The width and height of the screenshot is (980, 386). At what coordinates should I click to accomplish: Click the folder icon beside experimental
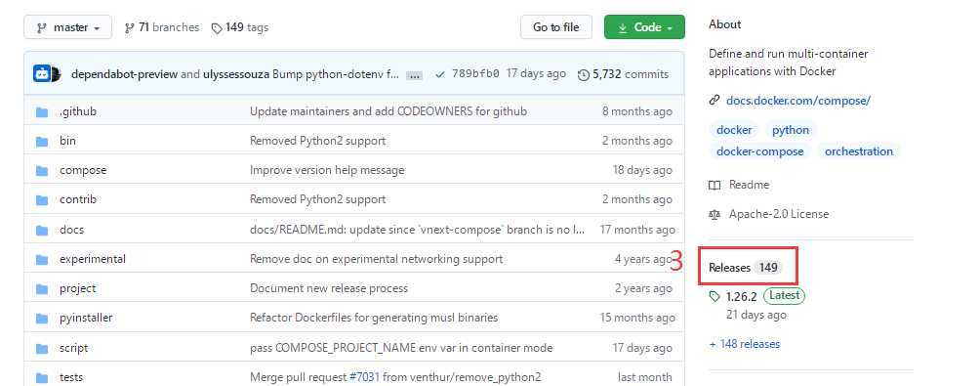pyautogui.click(x=42, y=260)
